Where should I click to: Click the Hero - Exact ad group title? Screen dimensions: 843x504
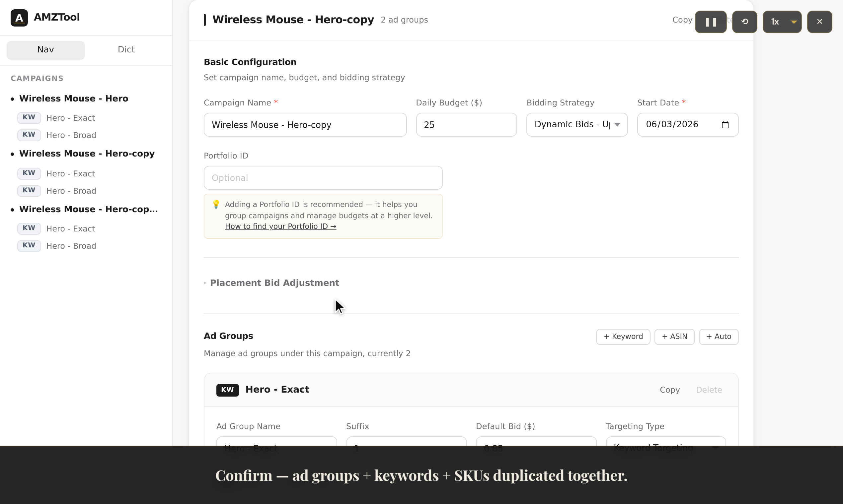(277, 390)
